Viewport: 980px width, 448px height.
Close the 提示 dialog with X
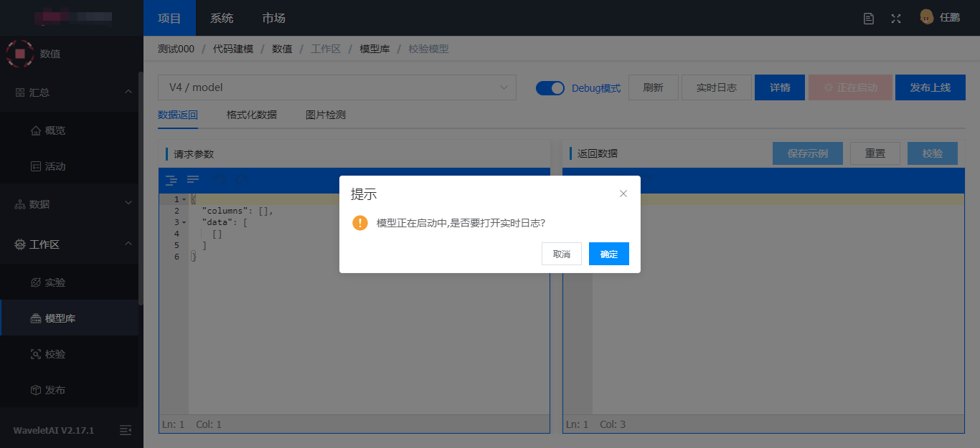point(623,194)
